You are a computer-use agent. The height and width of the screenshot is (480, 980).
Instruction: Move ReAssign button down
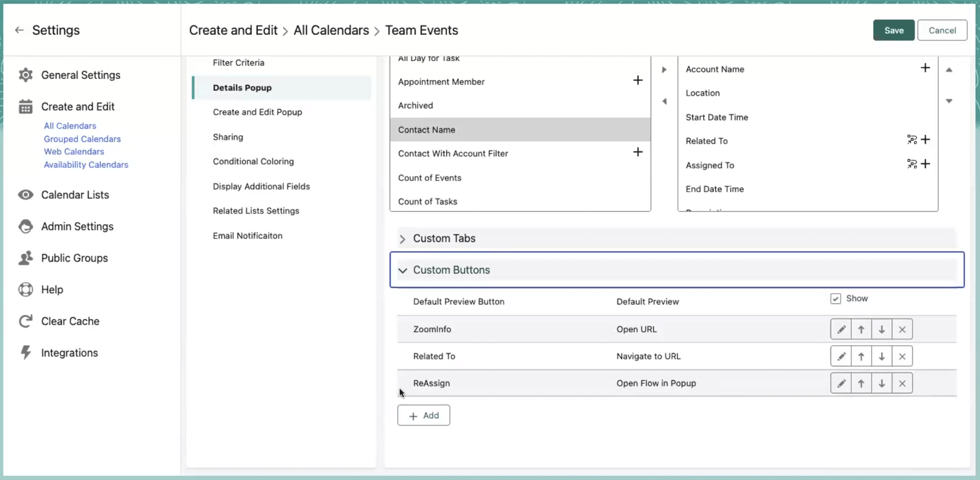(882, 383)
